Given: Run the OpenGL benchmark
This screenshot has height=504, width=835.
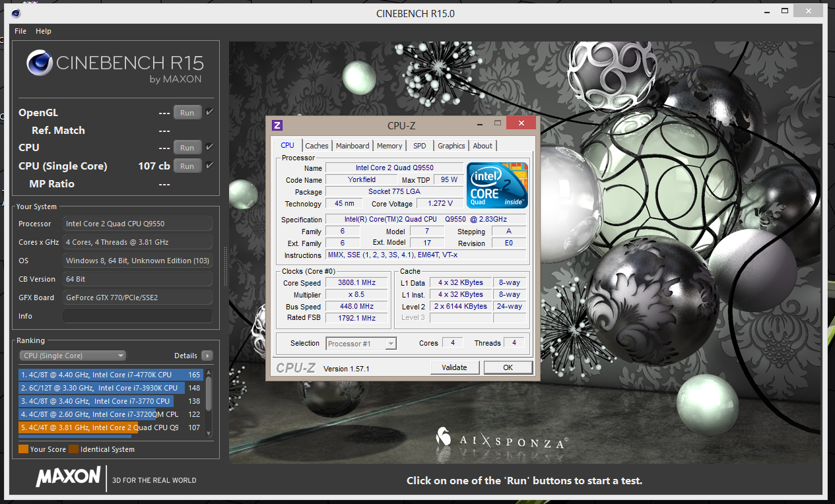Looking at the screenshot, I should coord(187,113).
